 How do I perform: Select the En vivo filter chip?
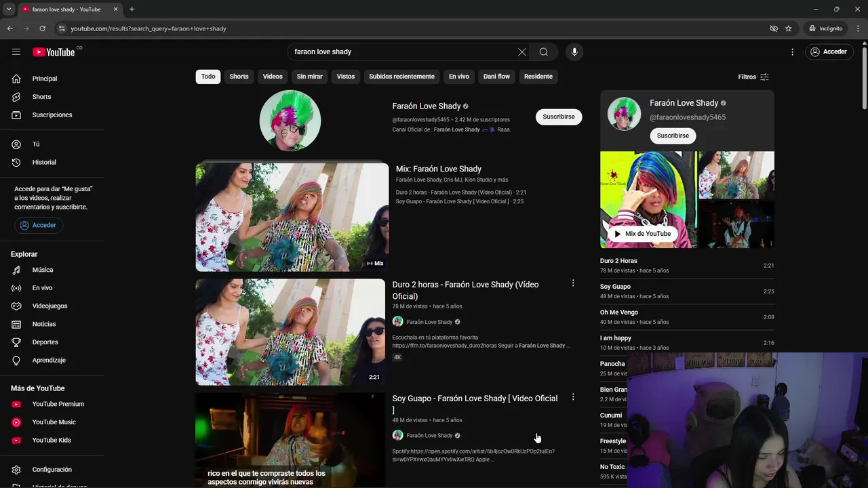click(x=459, y=77)
